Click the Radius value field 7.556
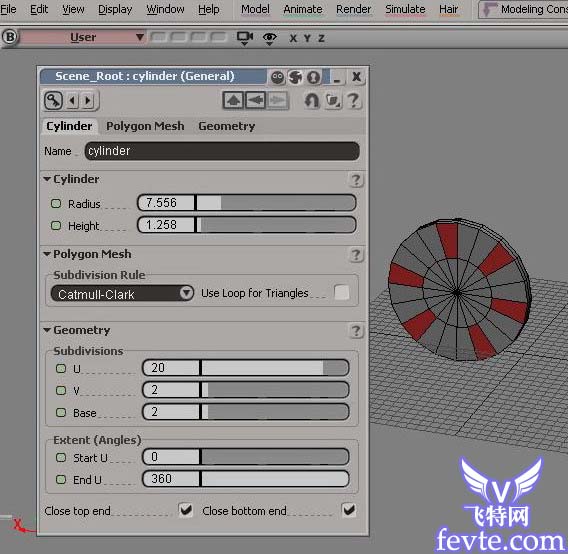The image size is (568, 554). 167,203
